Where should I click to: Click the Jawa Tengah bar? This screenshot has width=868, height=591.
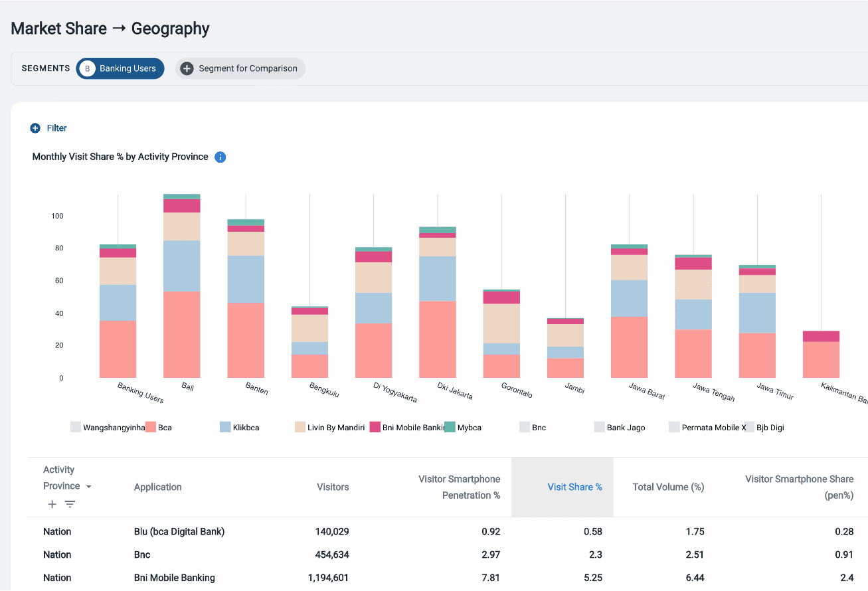(x=693, y=316)
